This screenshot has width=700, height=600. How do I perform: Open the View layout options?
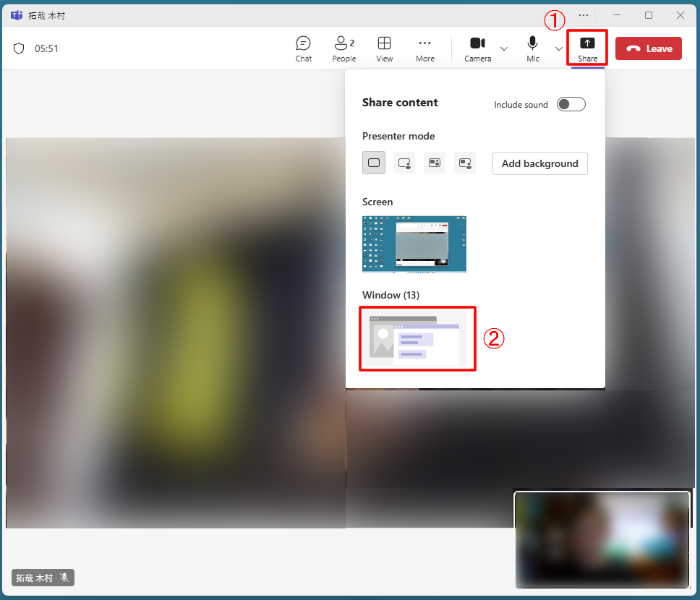(384, 48)
